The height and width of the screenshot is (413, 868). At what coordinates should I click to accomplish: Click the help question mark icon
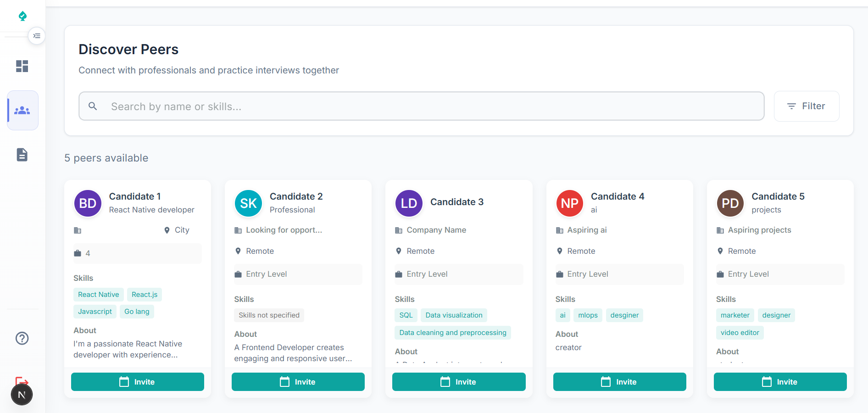click(22, 338)
